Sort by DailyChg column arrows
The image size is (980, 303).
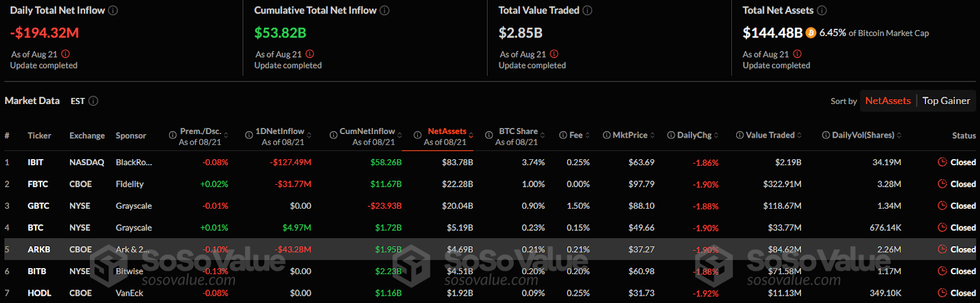(x=716, y=135)
